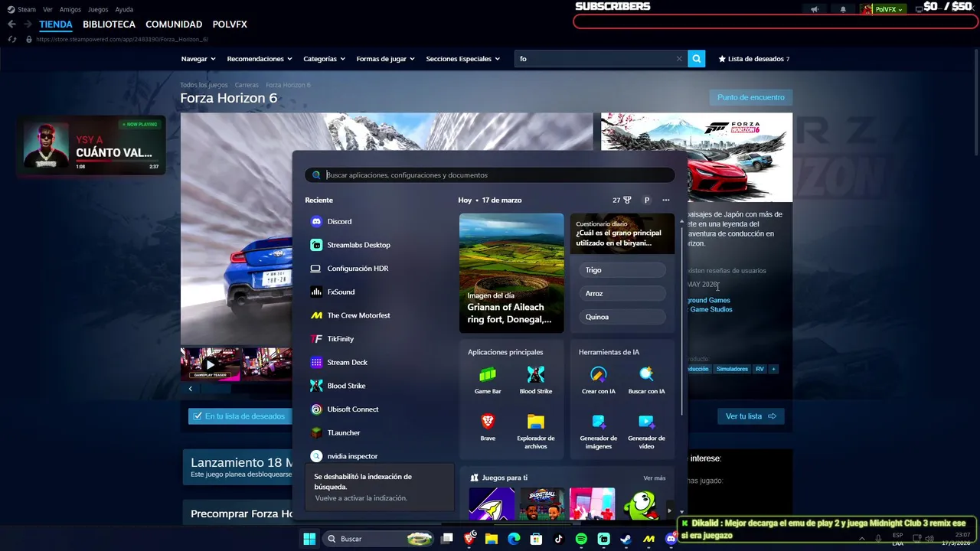This screenshot has height=551, width=980.
Task: Open the rewards points badge showing 27
Action: pos(622,200)
